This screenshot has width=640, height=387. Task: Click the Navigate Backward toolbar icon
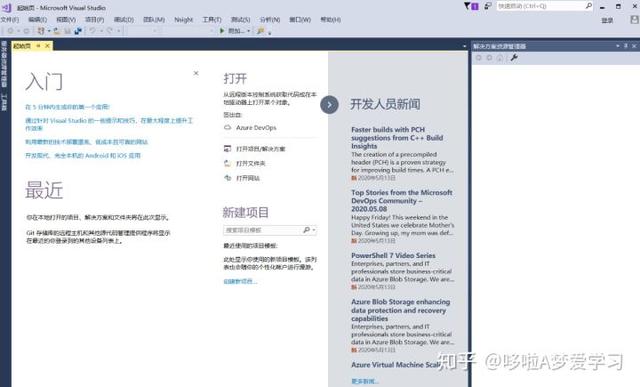click(10, 31)
